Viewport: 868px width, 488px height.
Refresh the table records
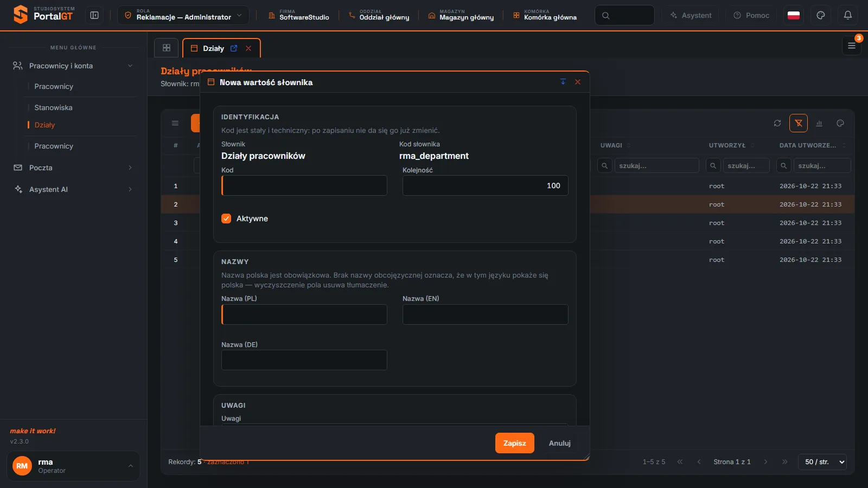[777, 123]
